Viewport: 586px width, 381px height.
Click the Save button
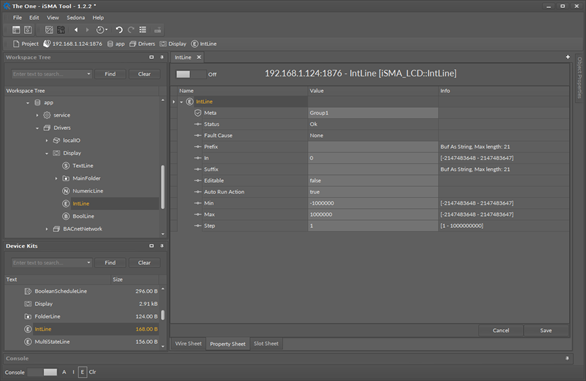pyautogui.click(x=546, y=330)
